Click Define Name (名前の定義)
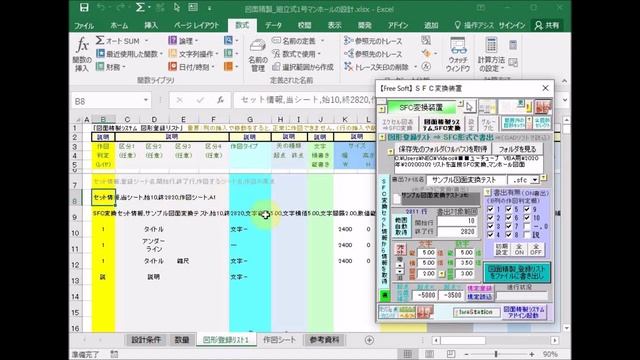Image resolution: width=640 pixels, height=360 pixels. click(298, 41)
